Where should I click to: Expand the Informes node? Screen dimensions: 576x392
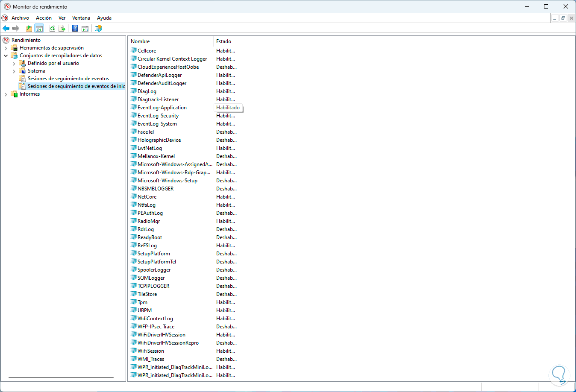[x=6, y=94]
